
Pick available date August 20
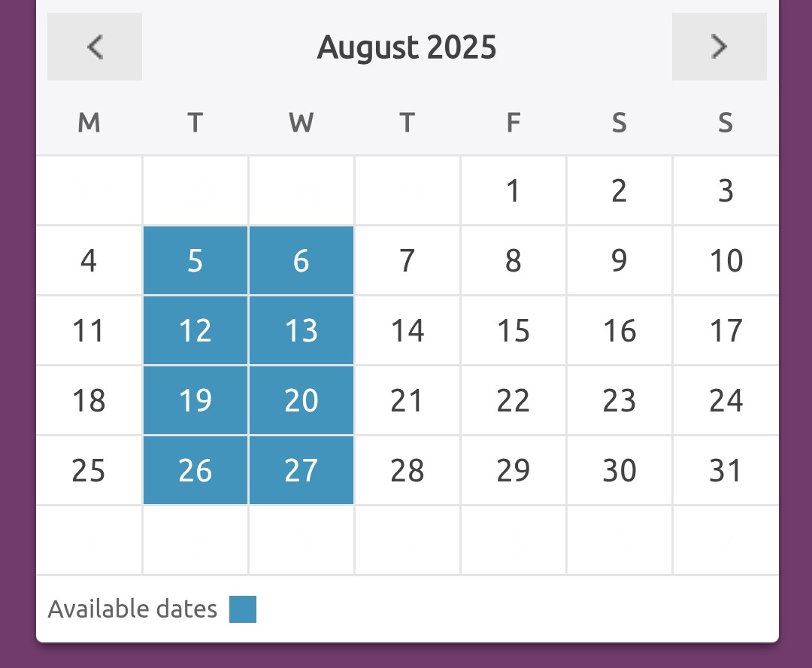pos(301,400)
